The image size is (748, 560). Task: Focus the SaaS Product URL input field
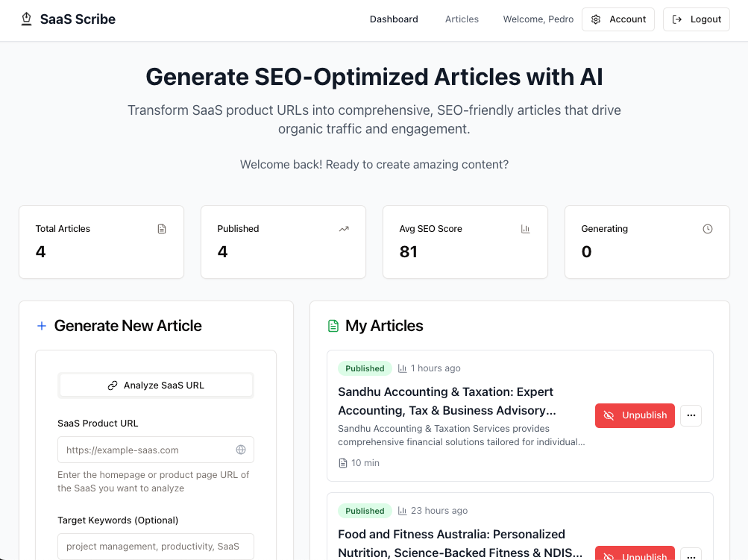point(156,450)
